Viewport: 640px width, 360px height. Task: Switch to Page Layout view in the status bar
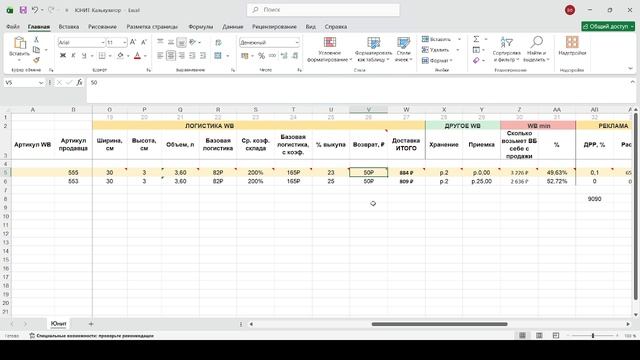pos(539,336)
